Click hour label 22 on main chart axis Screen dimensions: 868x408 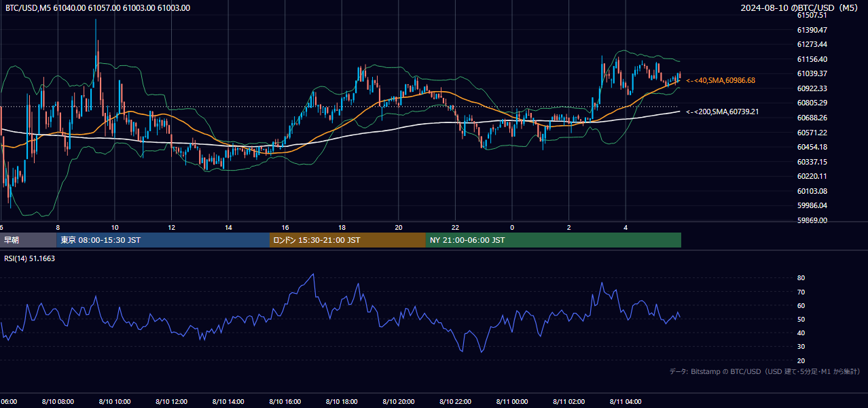tap(455, 228)
